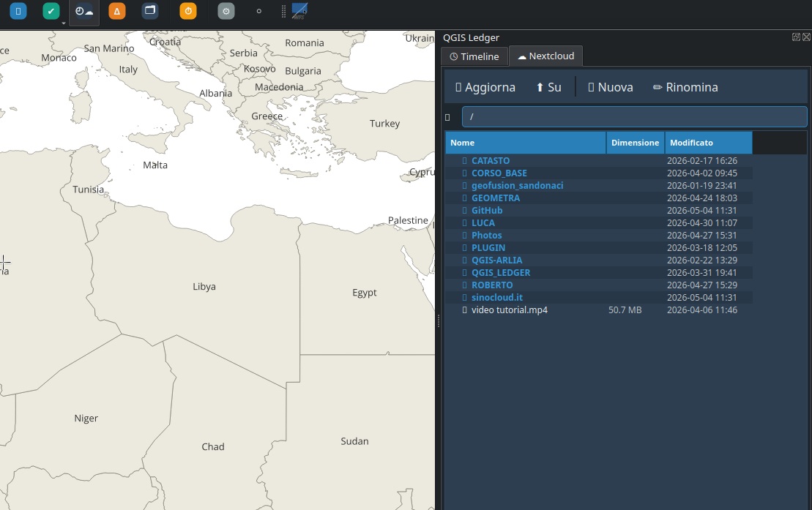Select the LUCA folder row

(x=599, y=222)
